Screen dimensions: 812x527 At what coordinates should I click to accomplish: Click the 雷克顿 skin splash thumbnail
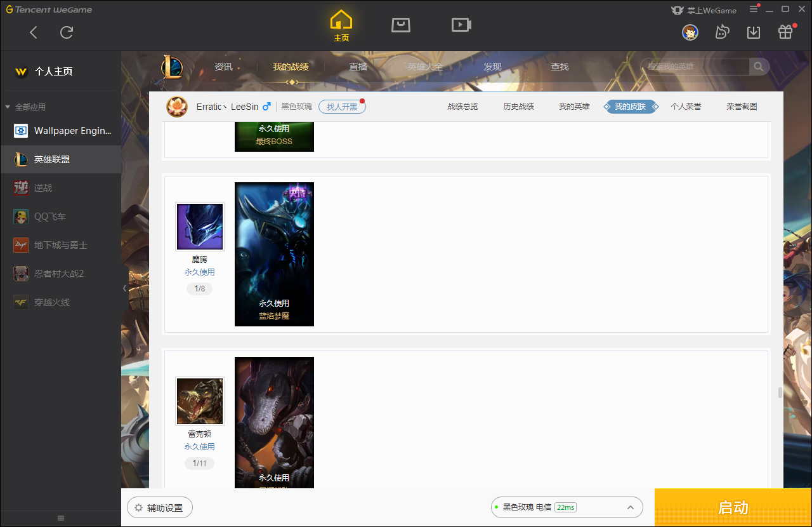point(274,422)
